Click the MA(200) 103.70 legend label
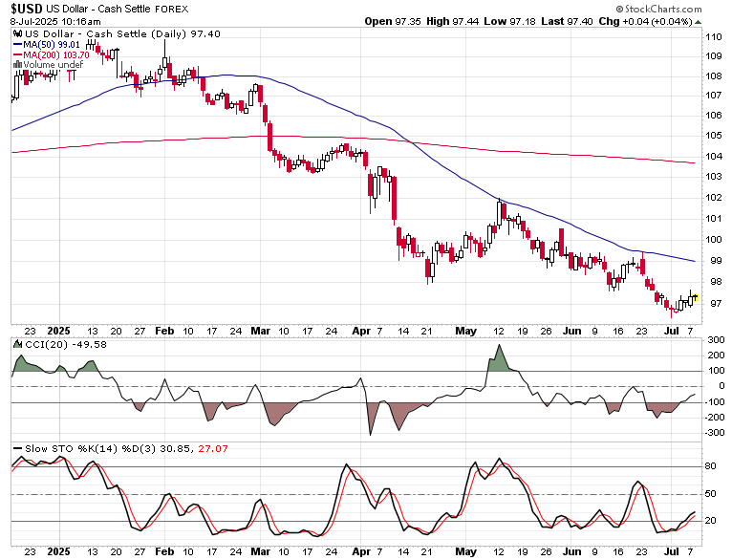The image size is (732, 560). tap(56, 55)
